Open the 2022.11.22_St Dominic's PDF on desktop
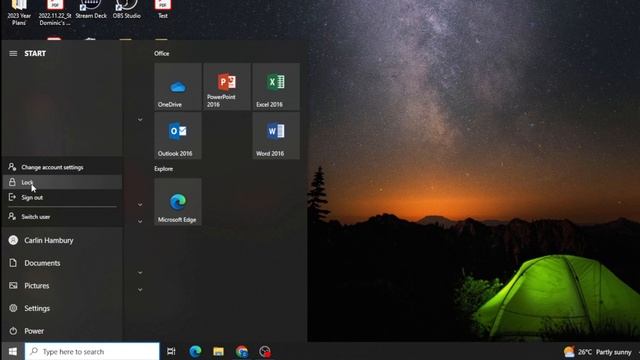 (x=55, y=12)
